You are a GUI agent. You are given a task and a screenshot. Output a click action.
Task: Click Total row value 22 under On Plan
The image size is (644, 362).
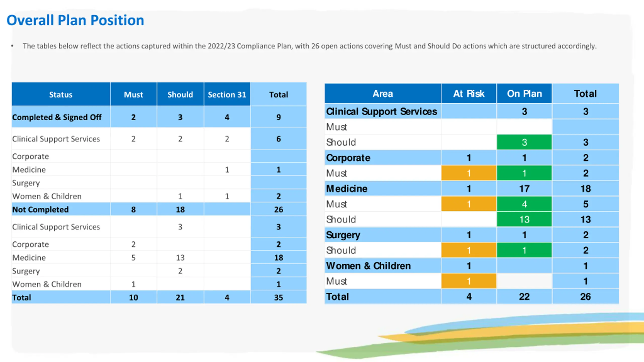(524, 297)
